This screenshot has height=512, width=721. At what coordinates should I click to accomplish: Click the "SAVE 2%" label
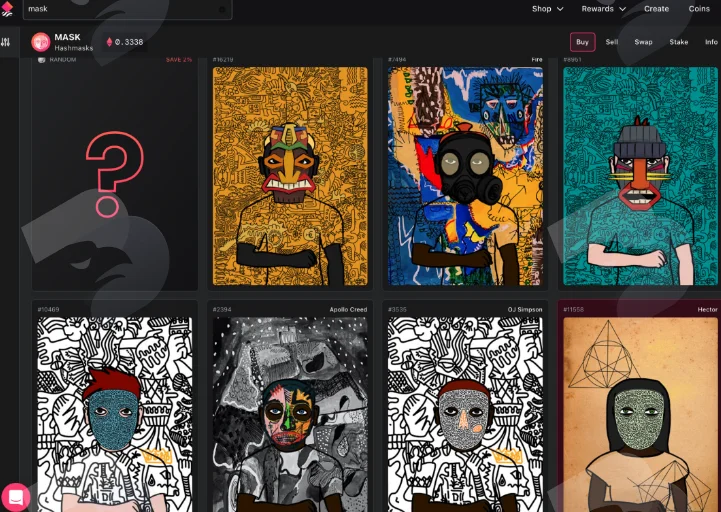(x=179, y=60)
